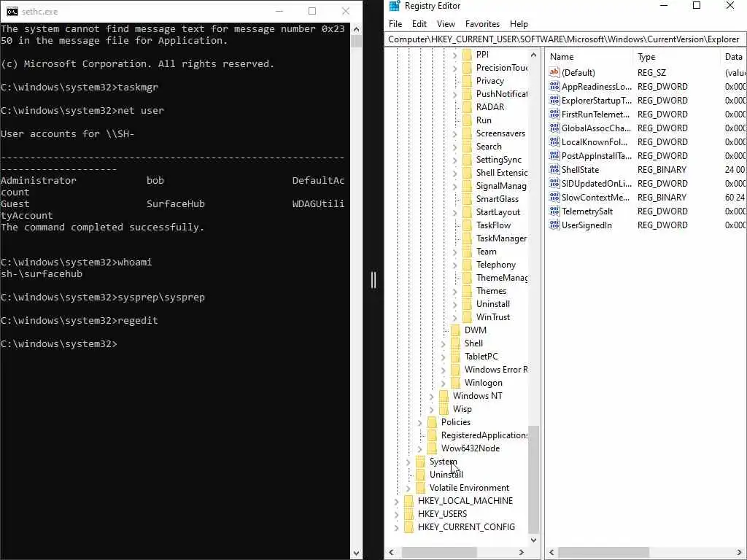This screenshot has height=560, width=747.
Task: Select the GlobalAssocCha... value icon
Action: click(554, 128)
